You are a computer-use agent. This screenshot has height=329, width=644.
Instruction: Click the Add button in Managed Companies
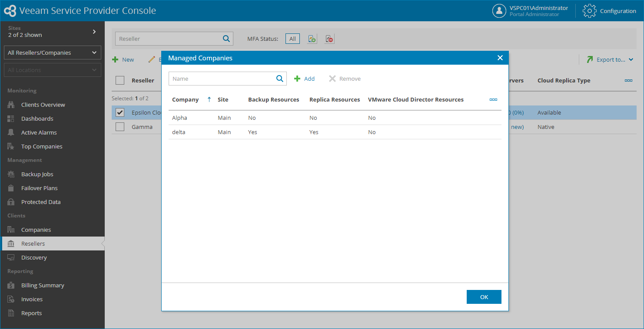[x=304, y=79]
